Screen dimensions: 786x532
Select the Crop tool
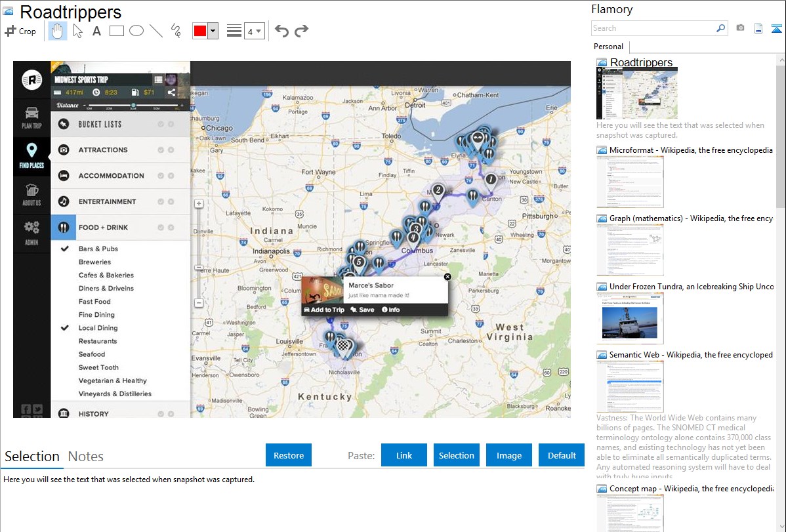20,31
